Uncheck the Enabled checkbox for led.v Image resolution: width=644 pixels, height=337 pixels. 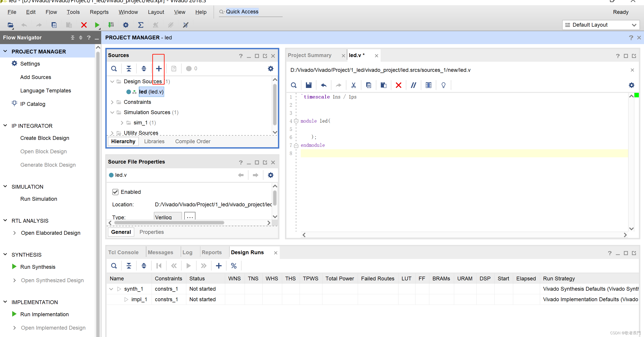click(115, 192)
